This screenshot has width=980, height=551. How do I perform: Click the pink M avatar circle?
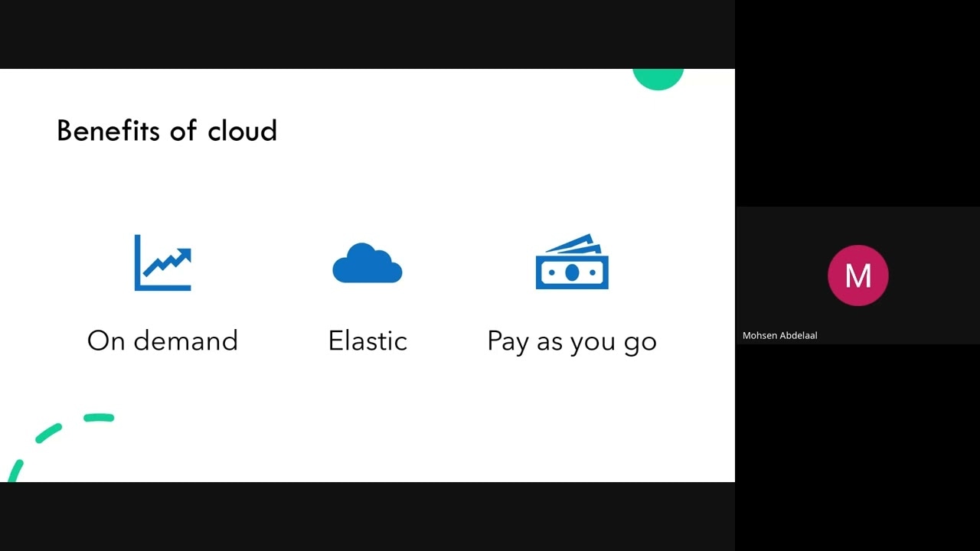[x=857, y=275]
